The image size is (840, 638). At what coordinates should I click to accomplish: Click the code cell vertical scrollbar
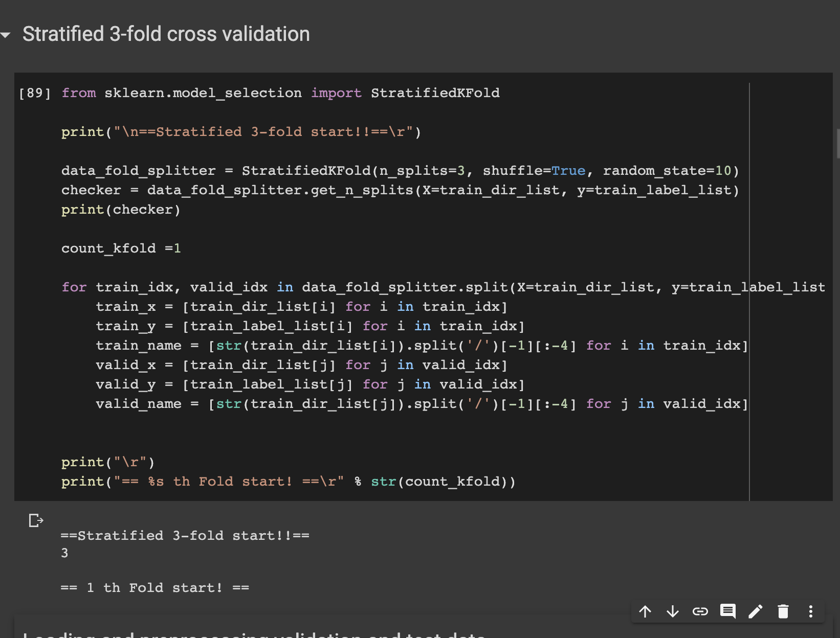click(749, 286)
